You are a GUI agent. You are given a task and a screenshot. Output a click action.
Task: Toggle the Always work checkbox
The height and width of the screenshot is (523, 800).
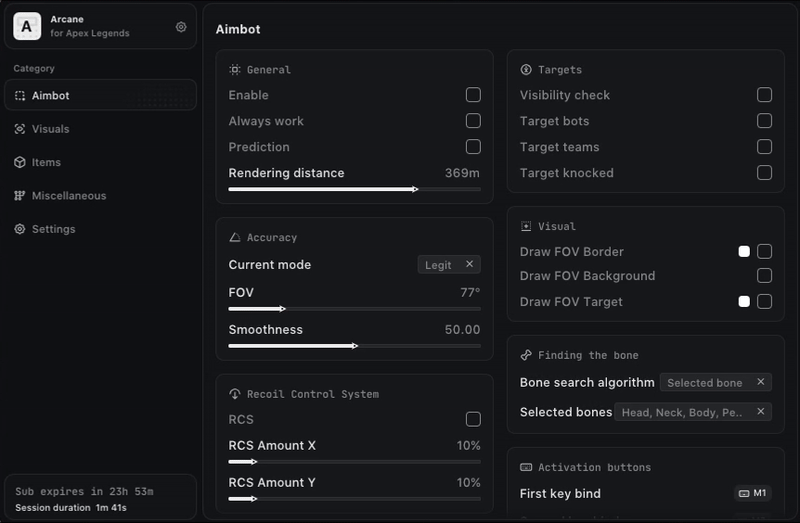click(473, 121)
